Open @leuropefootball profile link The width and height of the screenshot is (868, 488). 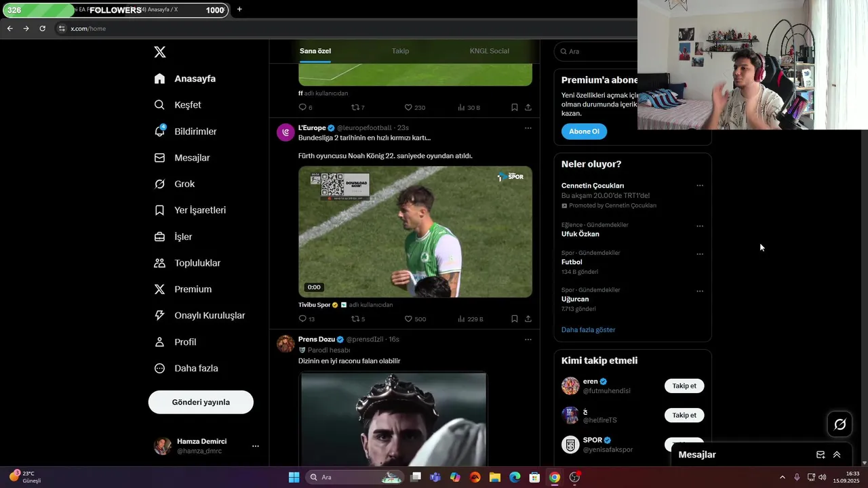(365, 128)
